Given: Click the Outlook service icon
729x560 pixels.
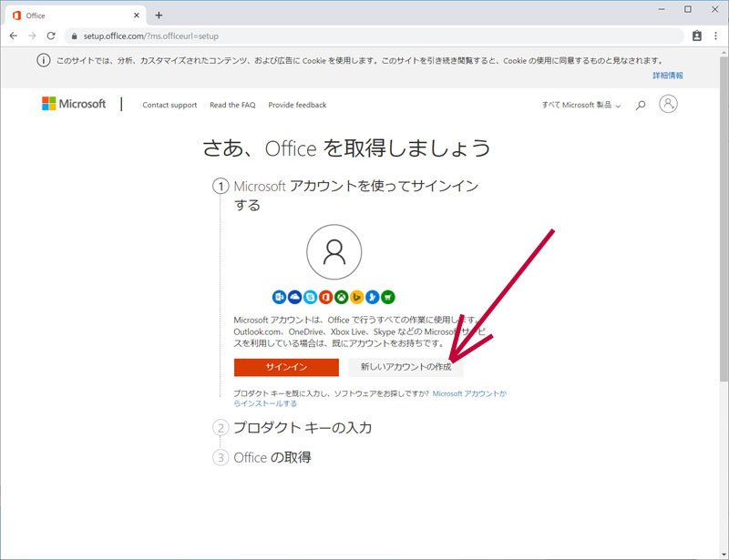Looking at the screenshot, I should pyautogui.click(x=279, y=297).
